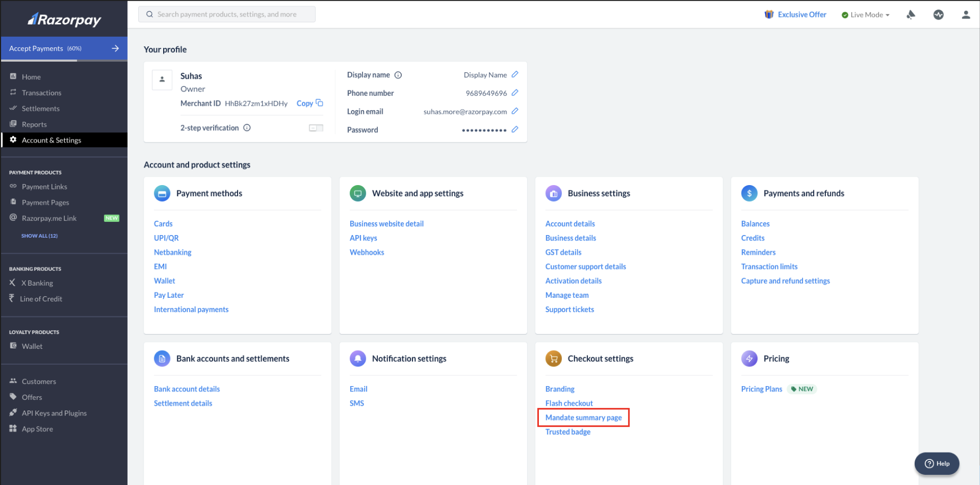Click the search payment products field
Screen dimensions: 980x485
coord(227,14)
